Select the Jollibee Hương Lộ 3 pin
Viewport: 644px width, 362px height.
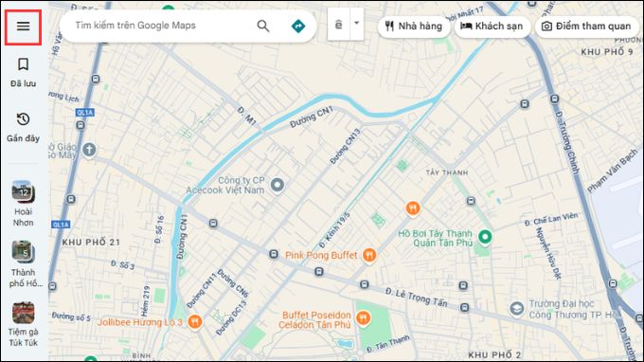coord(195,321)
